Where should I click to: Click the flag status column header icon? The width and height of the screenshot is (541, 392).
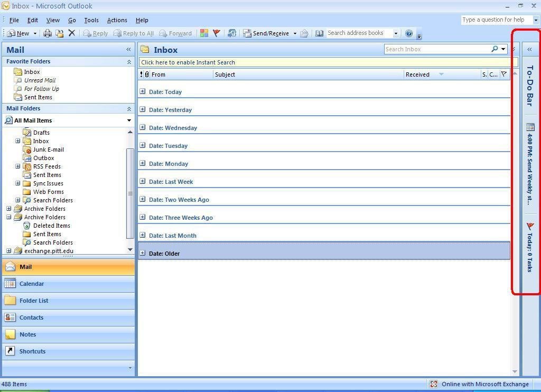pos(504,74)
